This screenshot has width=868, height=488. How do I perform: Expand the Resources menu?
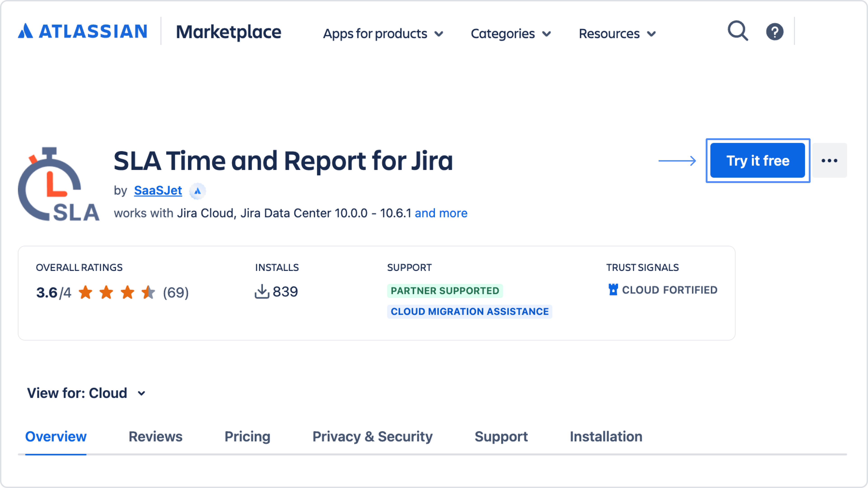(x=617, y=34)
